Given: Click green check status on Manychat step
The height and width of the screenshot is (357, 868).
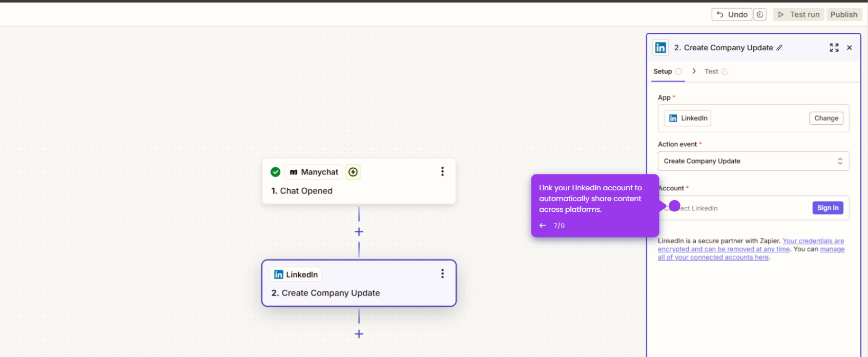Looking at the screenshot, I should point(275,172).
